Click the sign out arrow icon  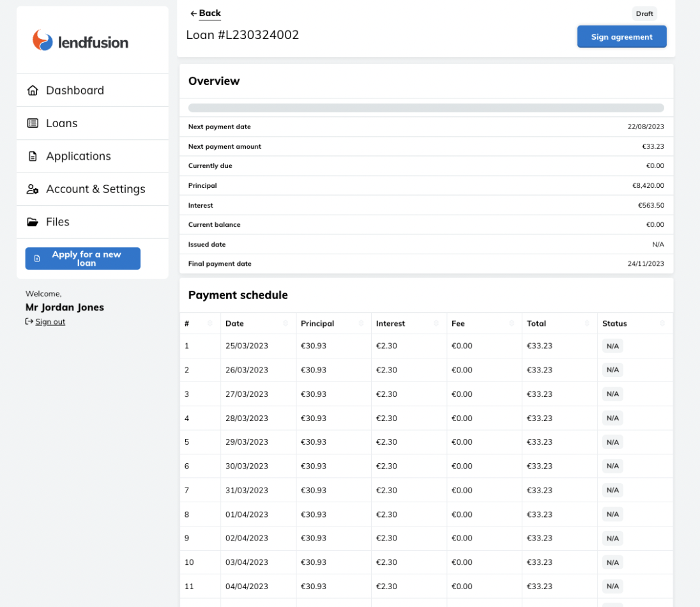tap(29, 321)
